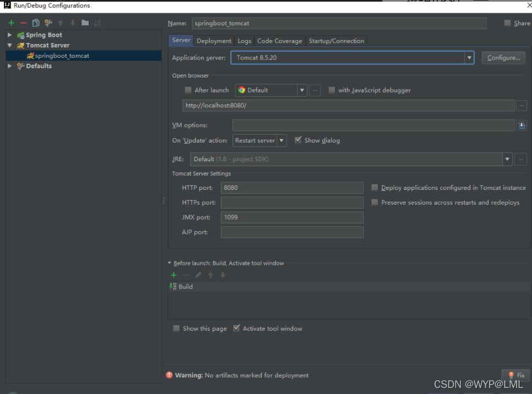Uncheck Show dialog checkbox

coord(298,140)
